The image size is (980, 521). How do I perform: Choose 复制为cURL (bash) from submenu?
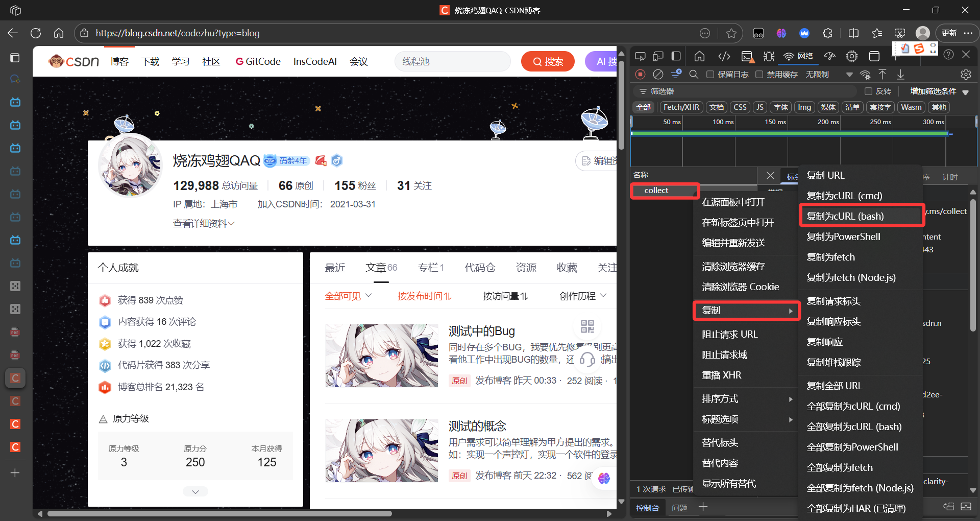point(861,216)
